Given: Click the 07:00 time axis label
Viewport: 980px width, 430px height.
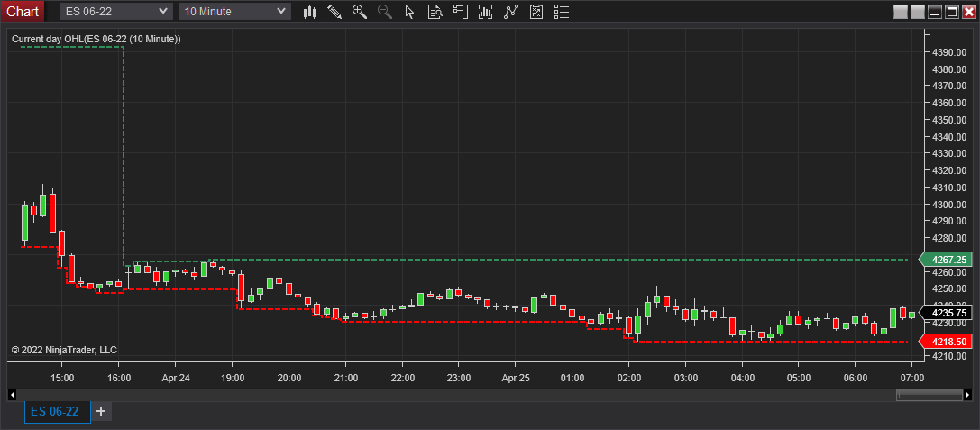Looking at the screenshot, I should pos(911,378).
